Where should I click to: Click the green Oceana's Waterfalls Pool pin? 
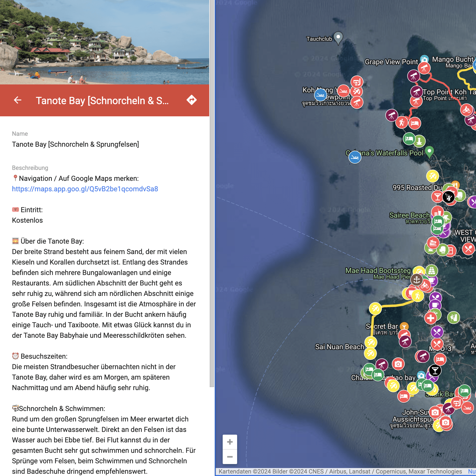tap(429, 151)
